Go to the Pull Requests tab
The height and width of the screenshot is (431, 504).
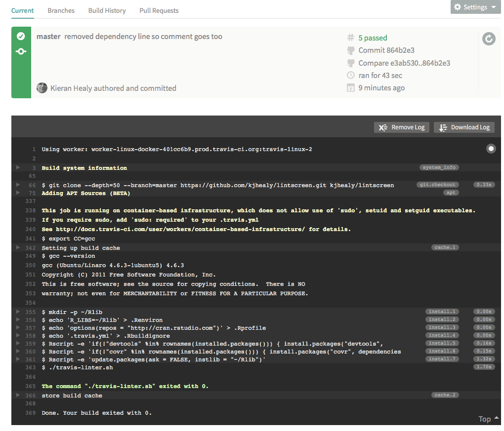click(159, 10)
